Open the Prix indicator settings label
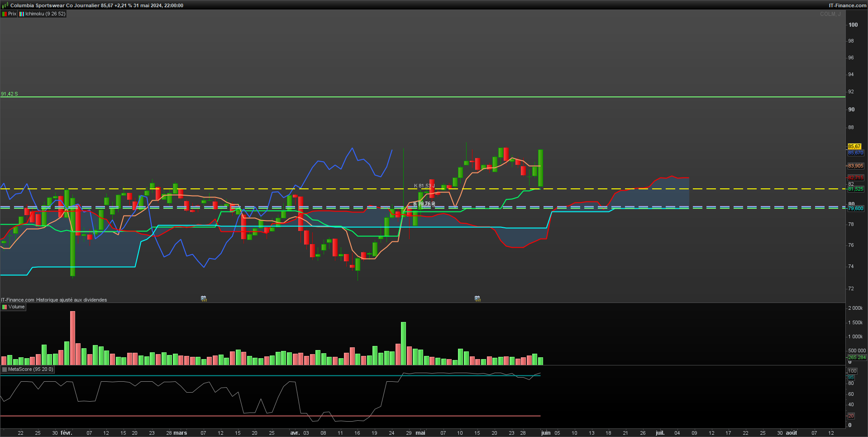This screenshot has width=868, height=437. point(12,14)
